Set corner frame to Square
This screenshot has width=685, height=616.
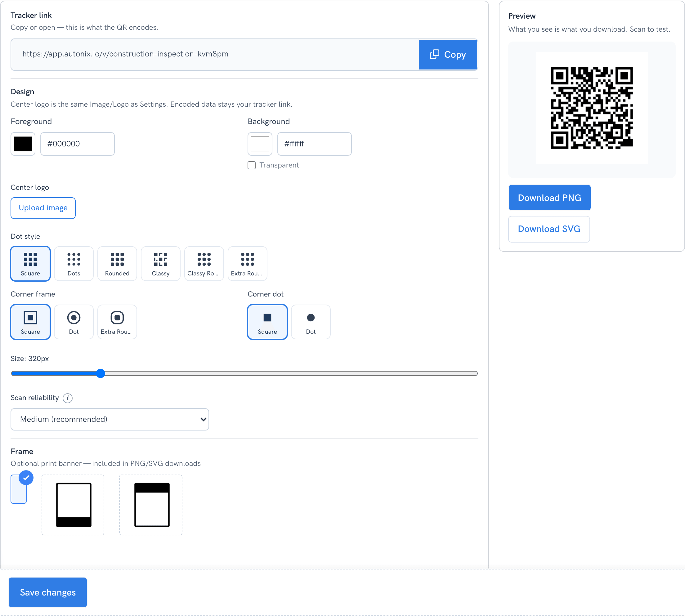coord(30,322)
